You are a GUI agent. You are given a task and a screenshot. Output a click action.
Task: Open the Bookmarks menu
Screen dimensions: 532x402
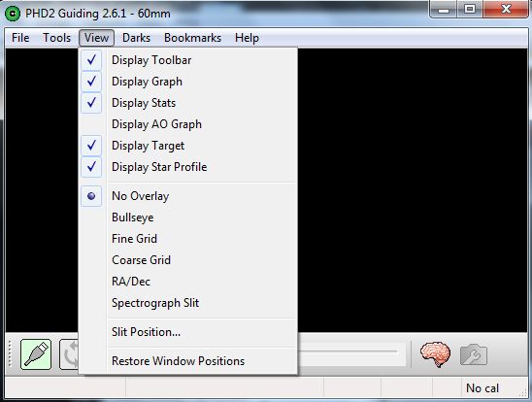[193, 38]
